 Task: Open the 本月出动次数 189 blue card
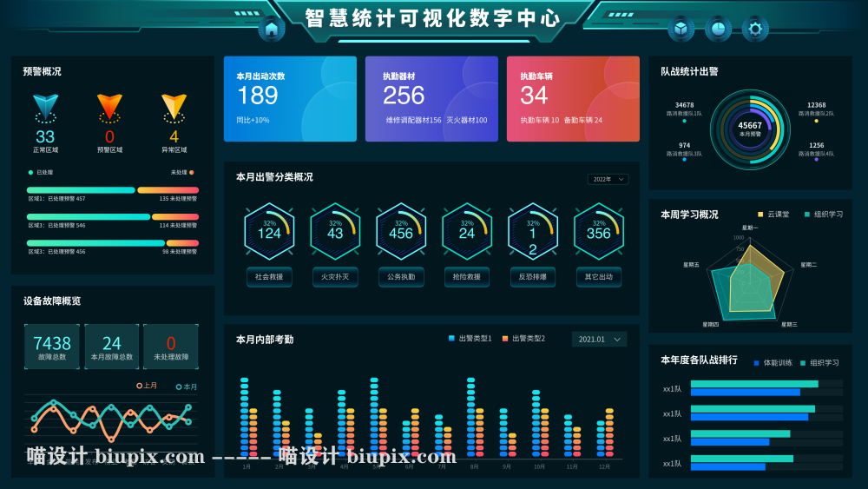[x=290, y=99]
